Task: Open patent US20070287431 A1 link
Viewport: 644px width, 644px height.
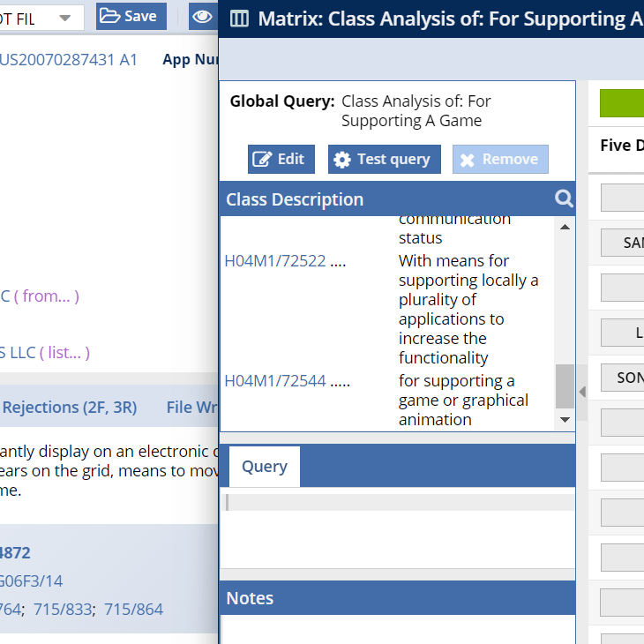Action: (69, 60)
